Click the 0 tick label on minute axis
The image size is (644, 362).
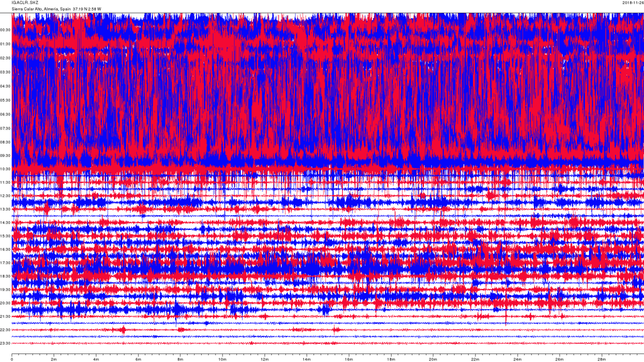click(12, 359)
